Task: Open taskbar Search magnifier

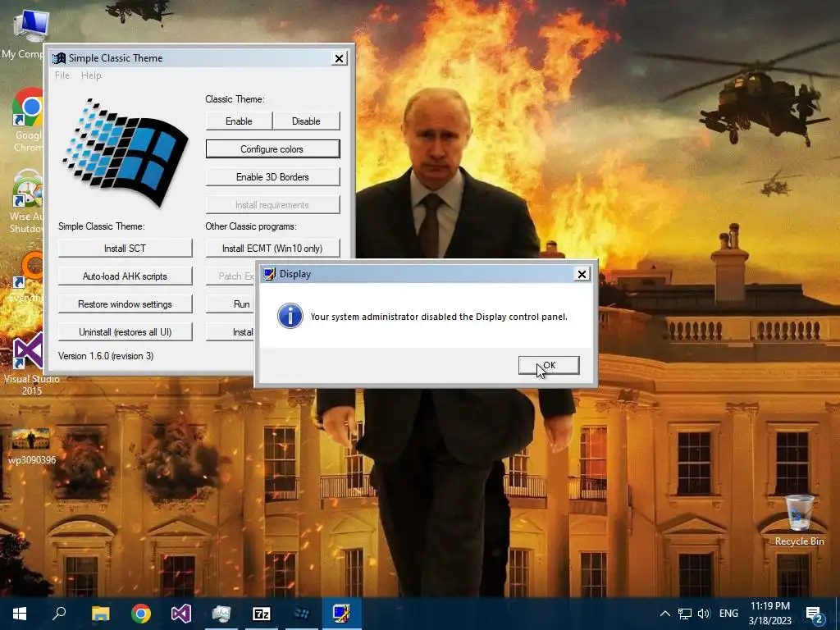Action: (x=59, y=614)
